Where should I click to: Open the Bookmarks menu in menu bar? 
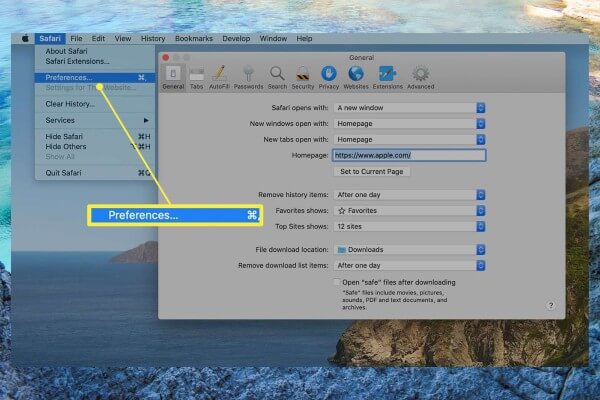coord(196,38)
